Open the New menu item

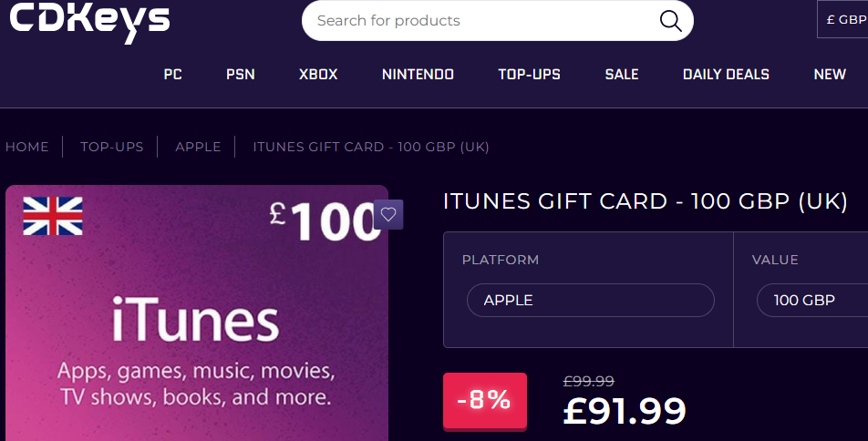tap(830, 75)
